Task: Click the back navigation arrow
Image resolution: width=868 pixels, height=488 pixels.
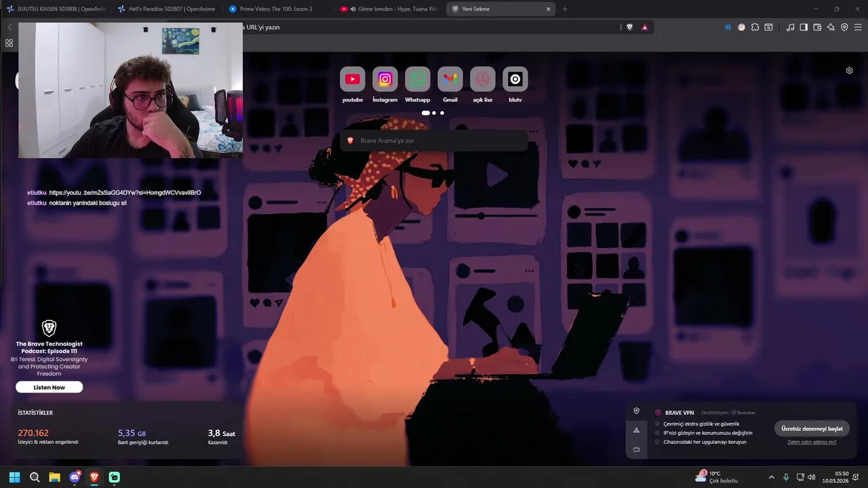Action: (9, 27)
